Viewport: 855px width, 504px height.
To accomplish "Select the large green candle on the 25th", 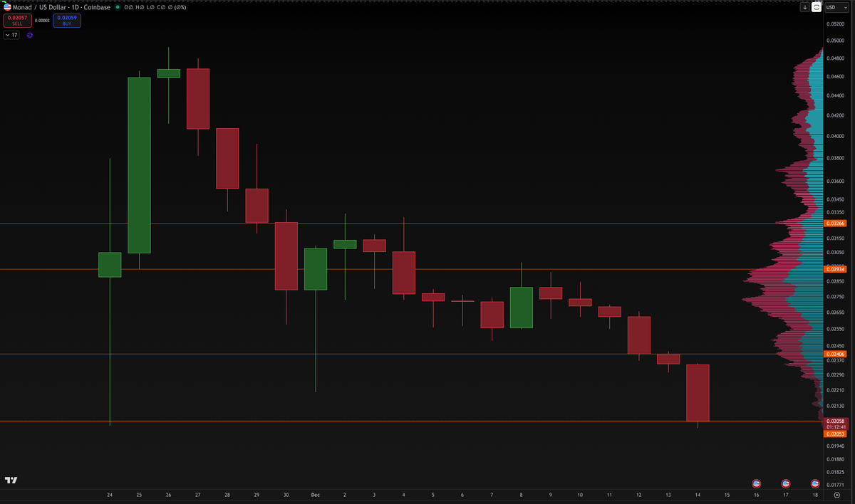I will pos(139,165).
